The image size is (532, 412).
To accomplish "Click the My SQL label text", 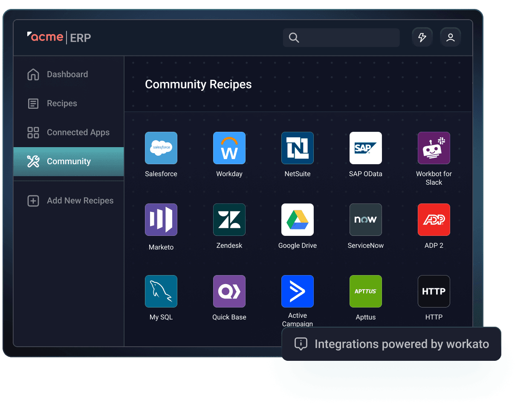I will click(161, 317).
